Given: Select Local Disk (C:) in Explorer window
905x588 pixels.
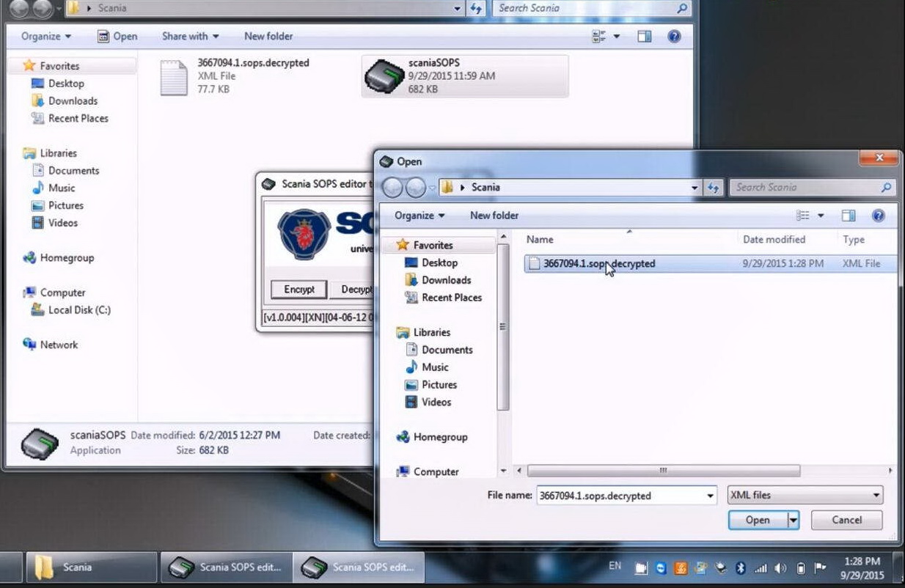Looking at the screenshot, I should [x=70, y=310].
